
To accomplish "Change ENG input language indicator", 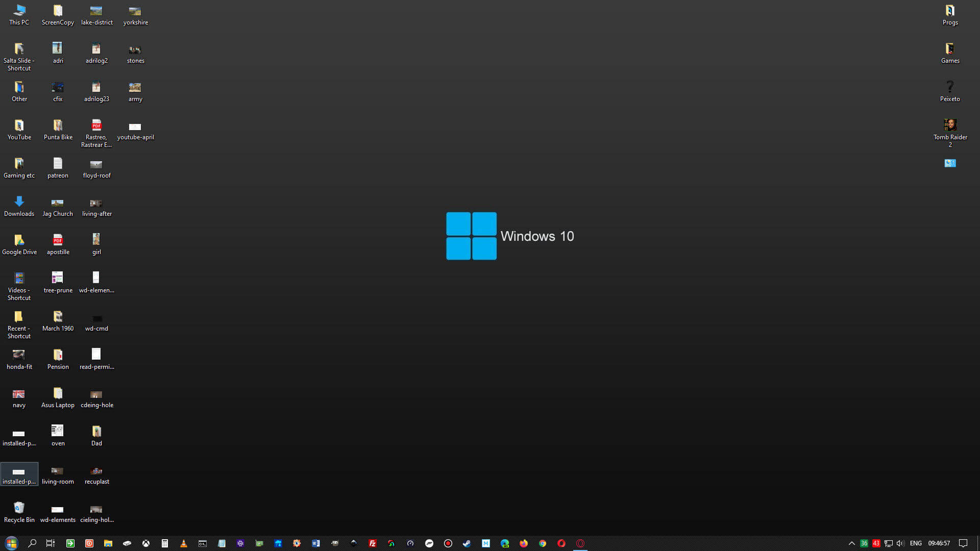I will pyautogui.click(x=916, y=543).
